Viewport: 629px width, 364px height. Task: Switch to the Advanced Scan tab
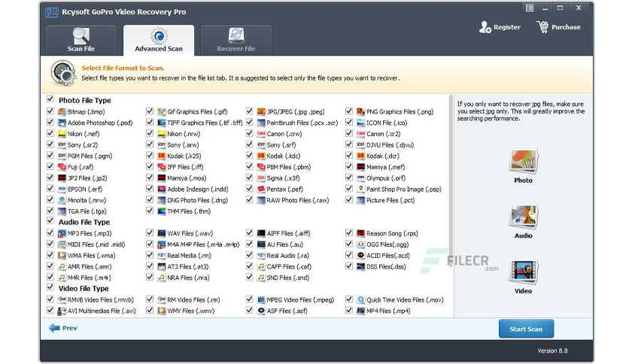(x=159, y=40)
